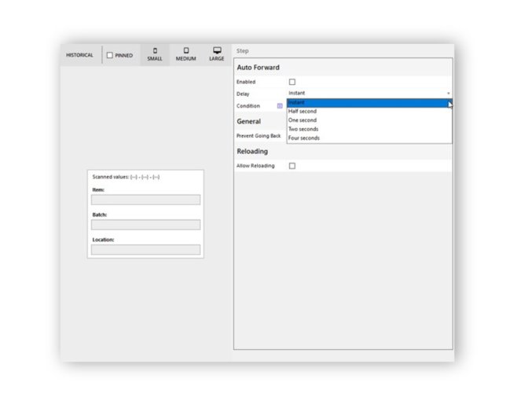532x412 pixels.
Task: Click the Reloading section header
Action: click(252, 151)
